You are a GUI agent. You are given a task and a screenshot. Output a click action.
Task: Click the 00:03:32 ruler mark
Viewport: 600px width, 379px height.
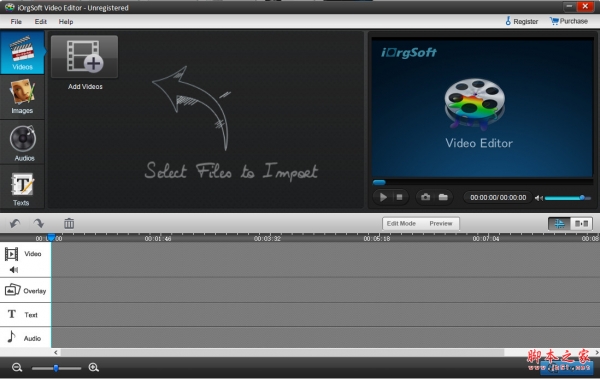(267, 239)
